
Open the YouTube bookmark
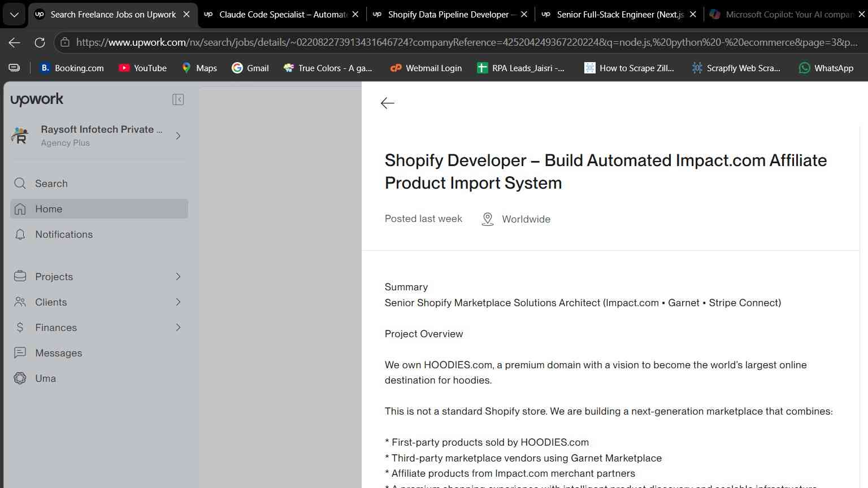pos(142,68)
